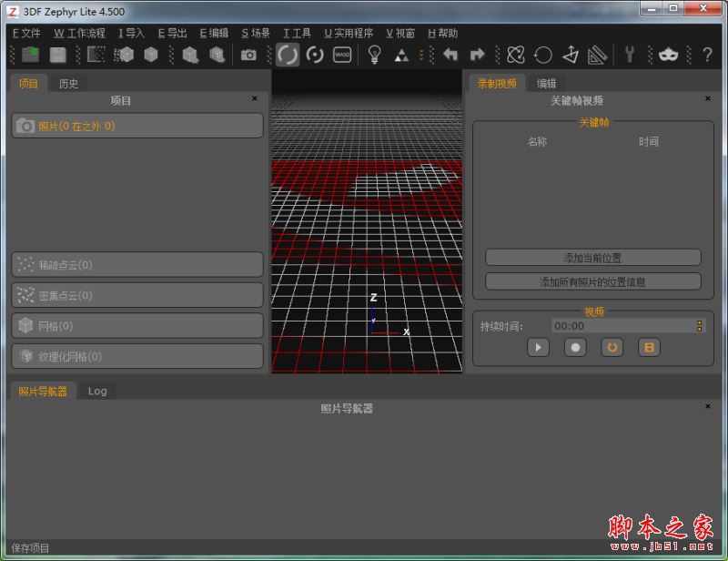728x561 pixels.
Task: Toggle the light bulb lighting icon
Action: coord(375,55)
